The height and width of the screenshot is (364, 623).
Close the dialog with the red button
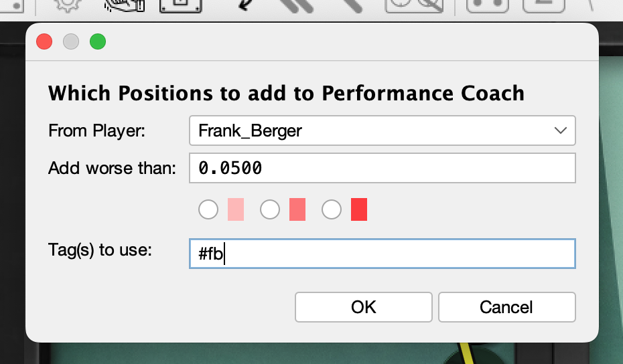pyautogui.click(x=44, y=41)
